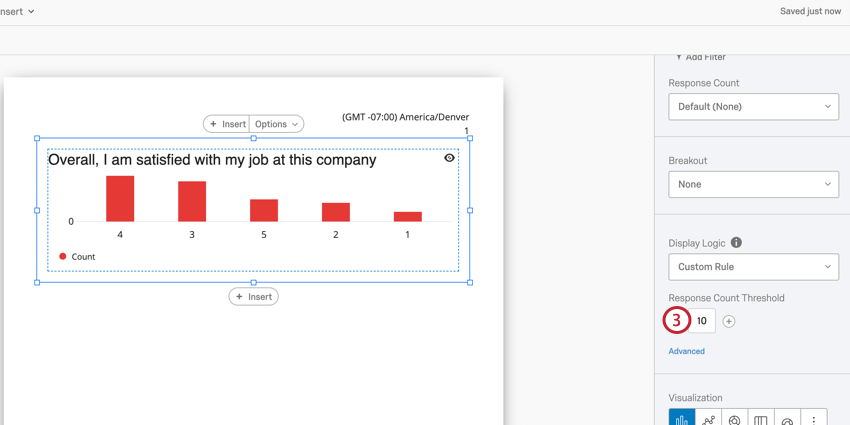Image resolution: width=850 pixels, height=425 pixels.
Task: Open the Display Logic Custom Rule dropdown
Action: tap(753, 267)
